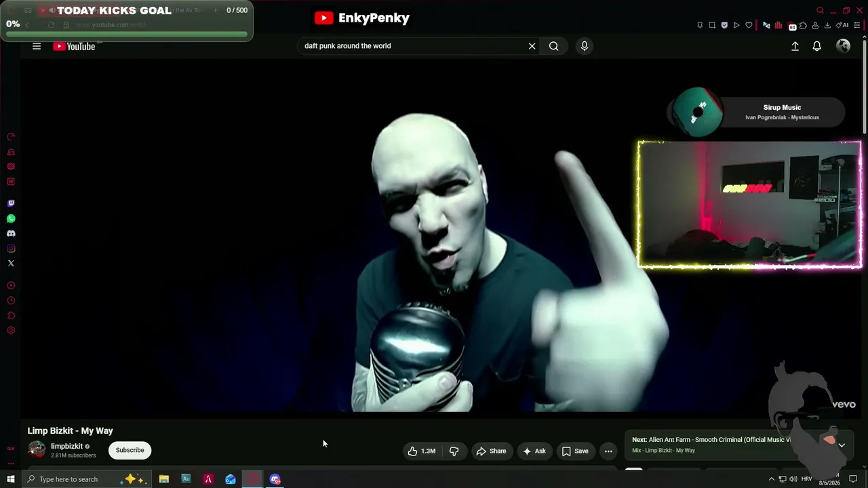Open Adobe Audition from the taskbar
Viewport: 868px width, 488px height.
pyautogui.click(x=186, y=479)
